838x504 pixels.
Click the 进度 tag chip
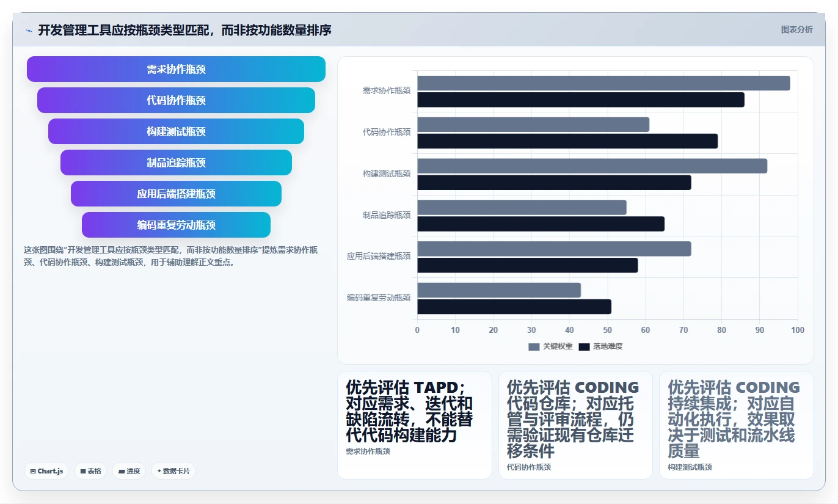tap(129, 471)
